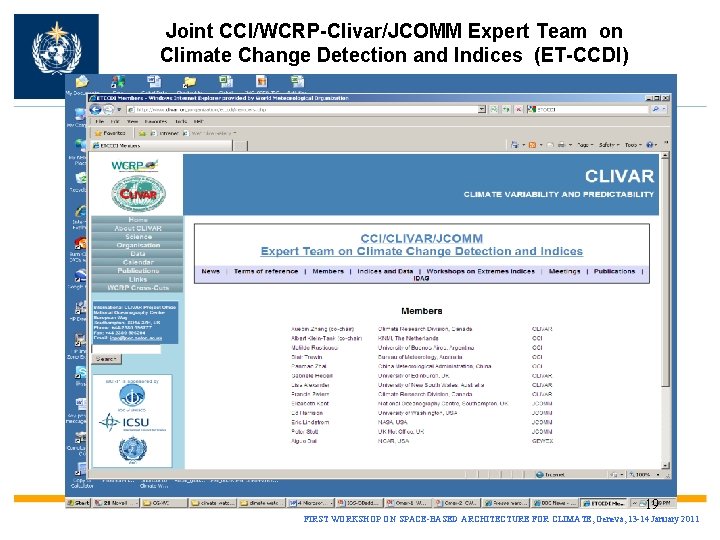The image size is (720, 540).
Task: Open Science in sidebar navigation
Action: (137, 236)
